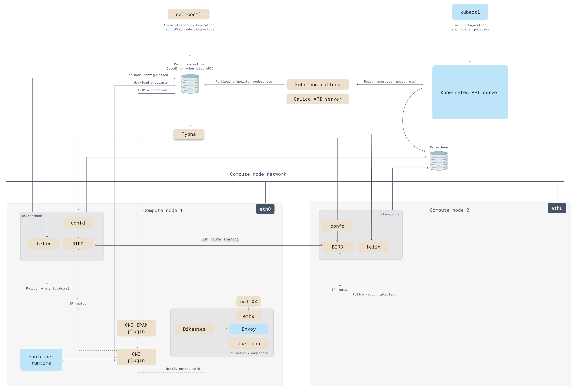Click the confd box in Compute node 1
The width and height of the screenshot is (582, 392).
78,223
